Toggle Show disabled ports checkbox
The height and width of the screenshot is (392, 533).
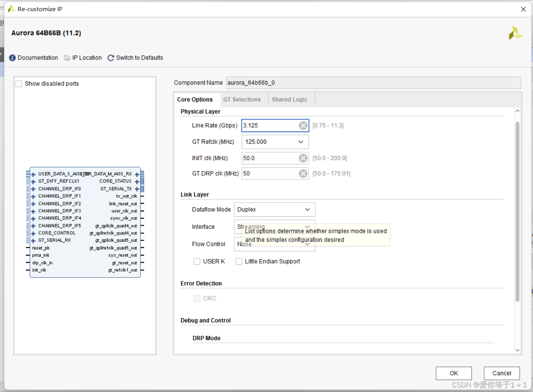tap(19, 84)
